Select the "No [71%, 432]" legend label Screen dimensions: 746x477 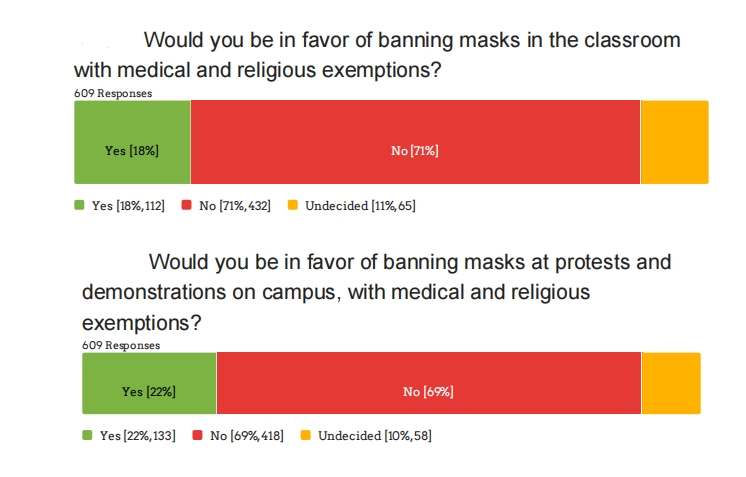[x=235, y=206]
